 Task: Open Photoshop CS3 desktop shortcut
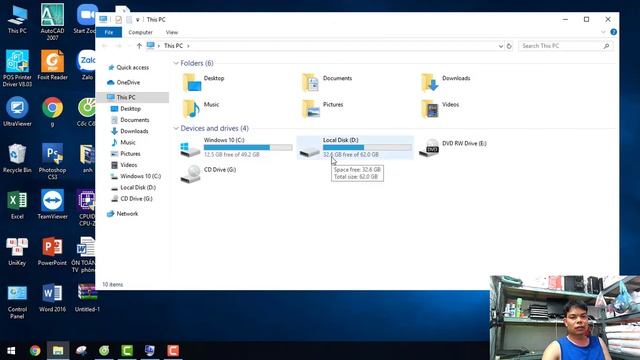coord(52,161)
